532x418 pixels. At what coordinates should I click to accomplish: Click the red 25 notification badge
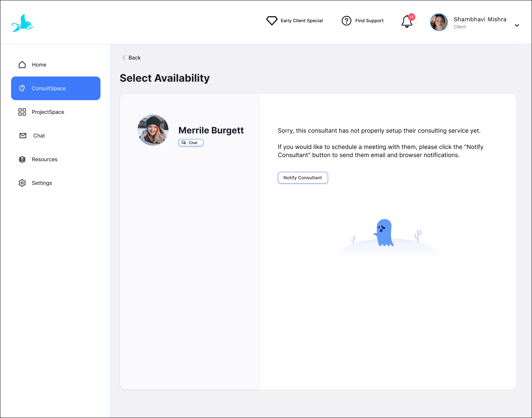click(411, 17)
